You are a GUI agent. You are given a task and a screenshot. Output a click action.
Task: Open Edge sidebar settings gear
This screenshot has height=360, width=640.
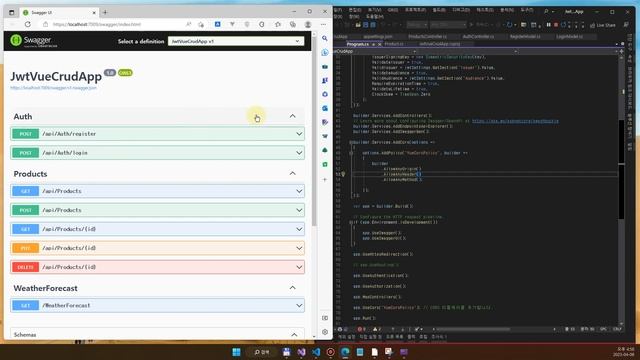tap(325, 332)
